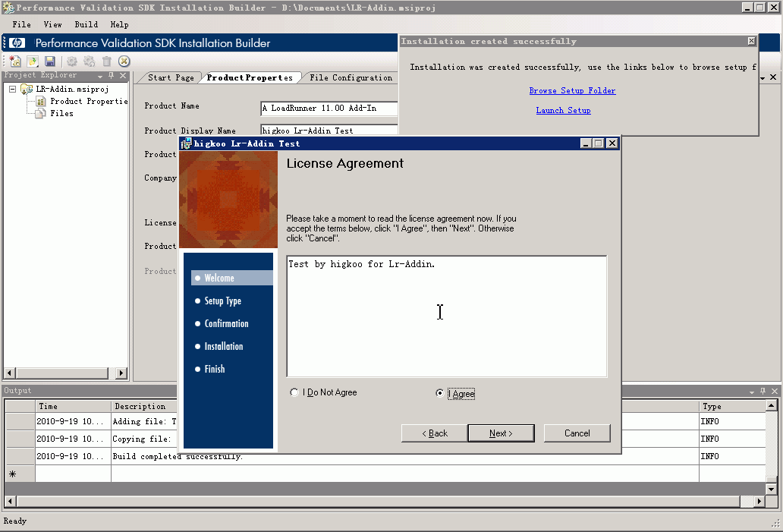Click the Launch Setup link
Viewport: 783px width, 532px height.
(563, 110)
